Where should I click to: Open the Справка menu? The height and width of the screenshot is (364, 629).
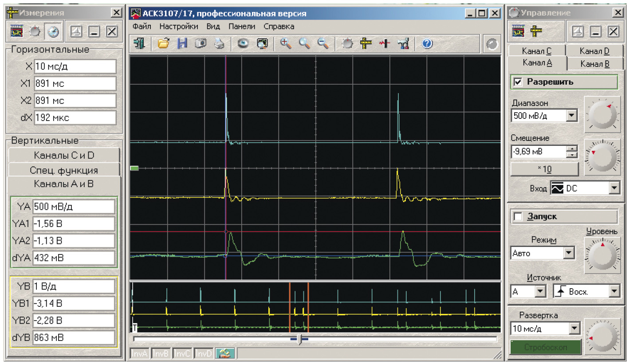coord(279,26)
